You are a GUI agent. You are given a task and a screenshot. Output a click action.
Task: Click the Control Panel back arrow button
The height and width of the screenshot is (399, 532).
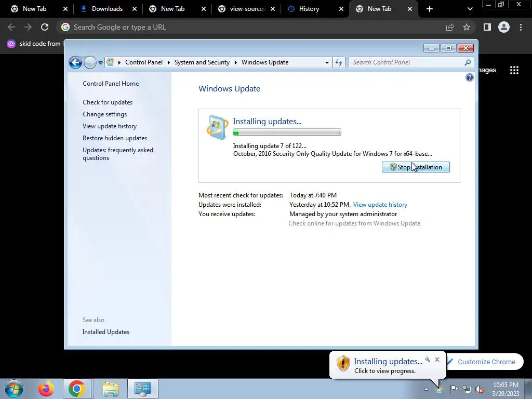[x=75, y=62]
